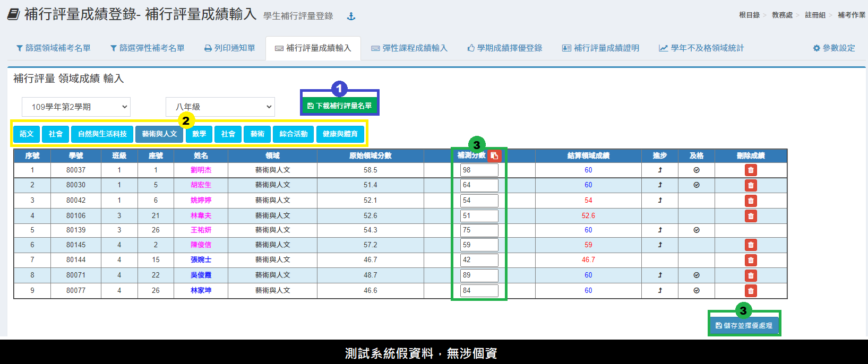Click the retest score field showing 98
The image size is (868, 364).
coord(479,170)
